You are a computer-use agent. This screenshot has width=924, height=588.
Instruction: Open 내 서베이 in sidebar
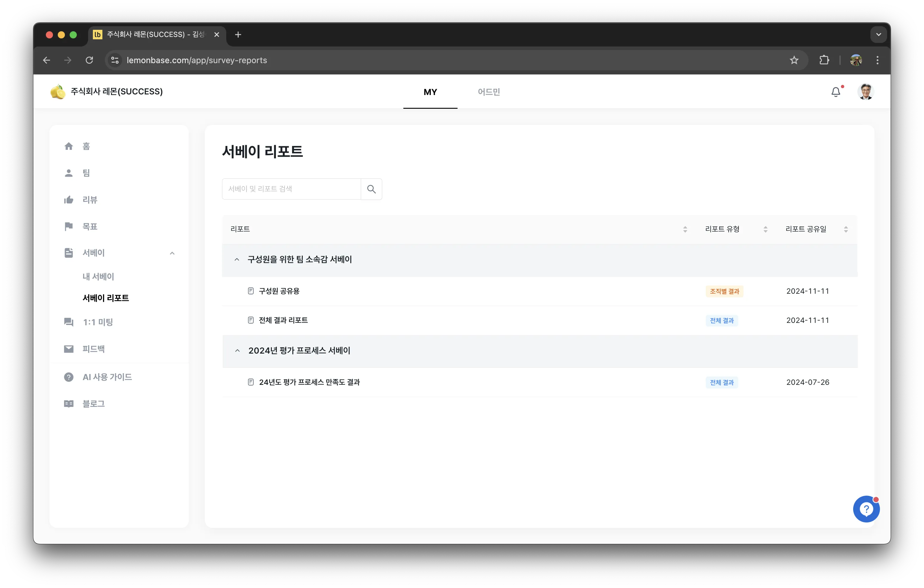pyautogui.click(x=98, y=276)
